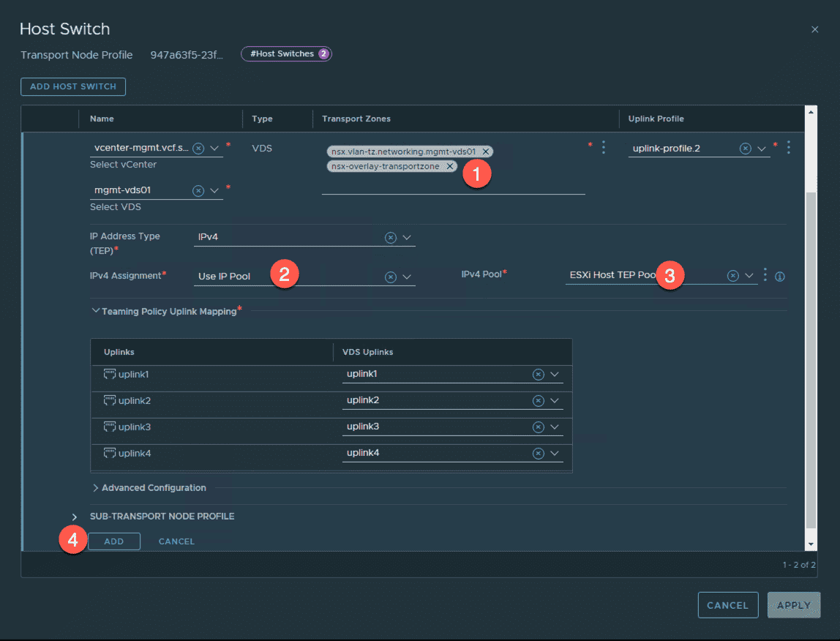
Task: Collapse the Teaming Policy Uplink Mapping section
Action: click(96, 311)
